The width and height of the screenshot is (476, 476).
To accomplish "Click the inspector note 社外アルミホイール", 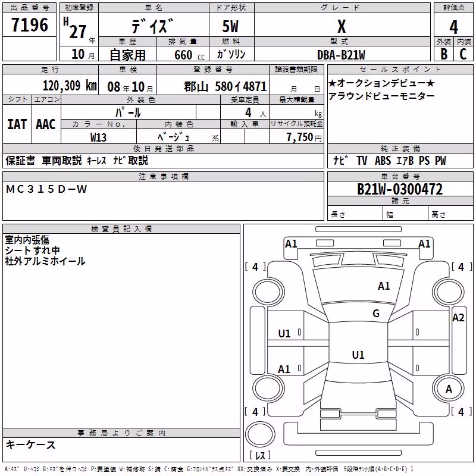I will 45,261.
